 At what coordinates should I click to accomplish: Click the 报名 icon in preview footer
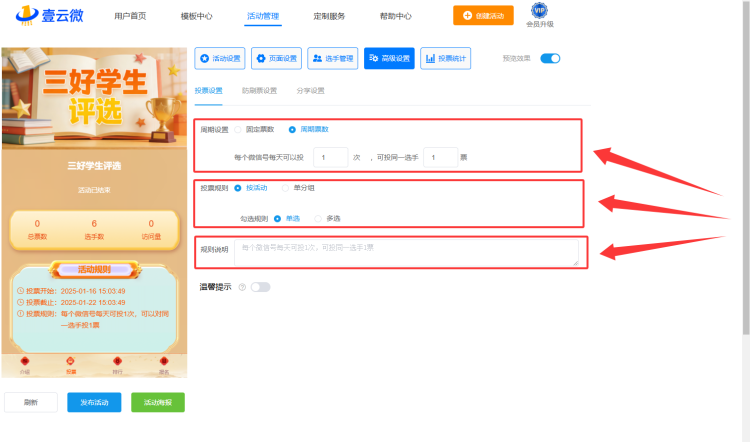click(164, 361)
